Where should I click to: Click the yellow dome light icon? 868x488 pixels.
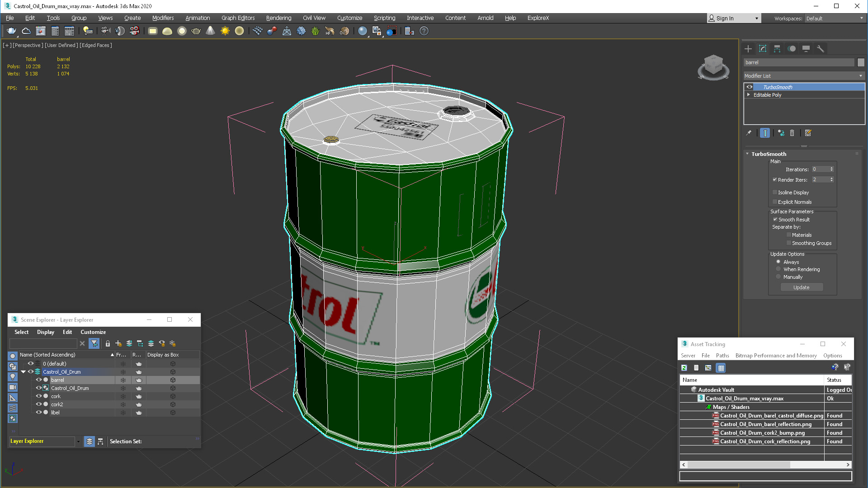tap(167, 31)
